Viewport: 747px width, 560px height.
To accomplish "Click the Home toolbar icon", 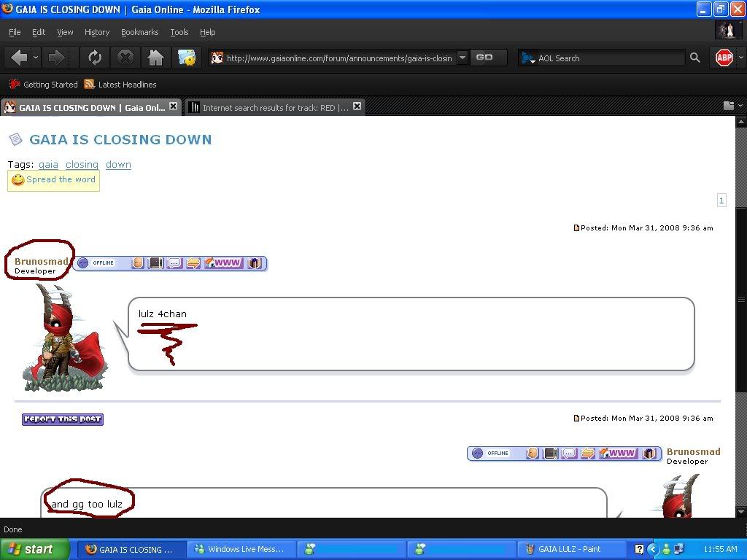I will click(155, 58).
